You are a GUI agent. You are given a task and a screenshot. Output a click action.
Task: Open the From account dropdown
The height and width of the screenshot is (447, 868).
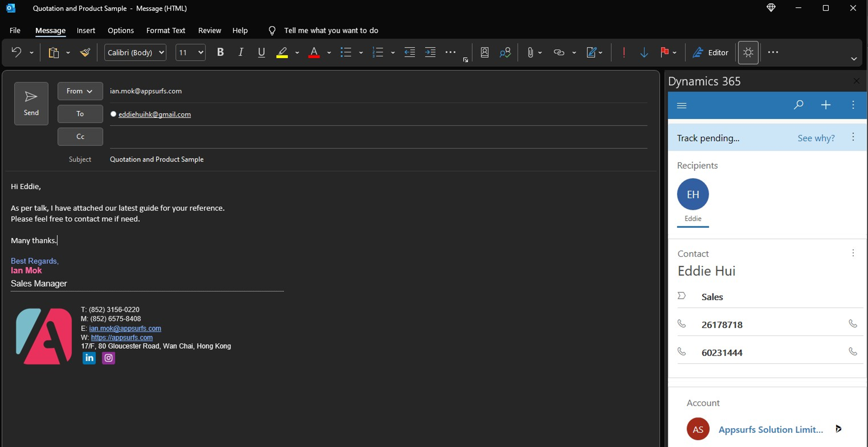[80, 91]
